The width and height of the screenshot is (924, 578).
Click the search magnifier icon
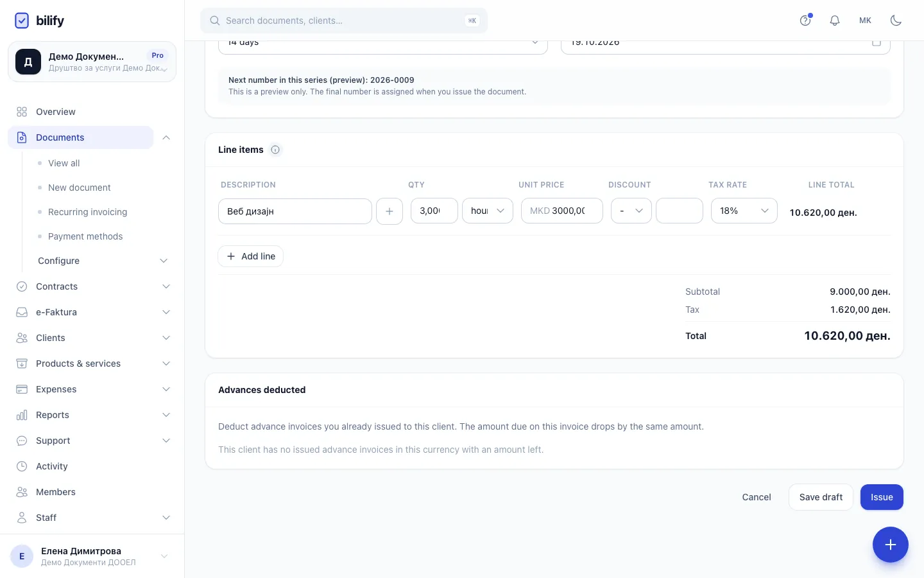[x=215, y=21]
